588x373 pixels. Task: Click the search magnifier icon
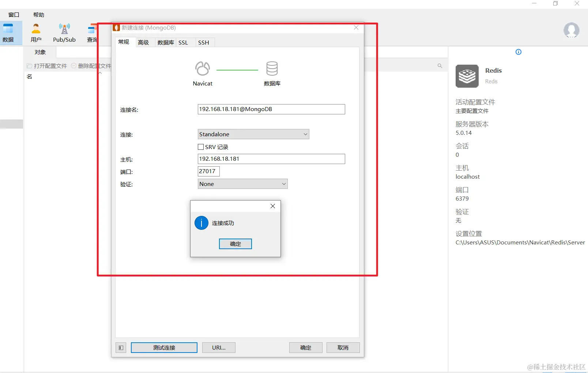coord(440,66)
